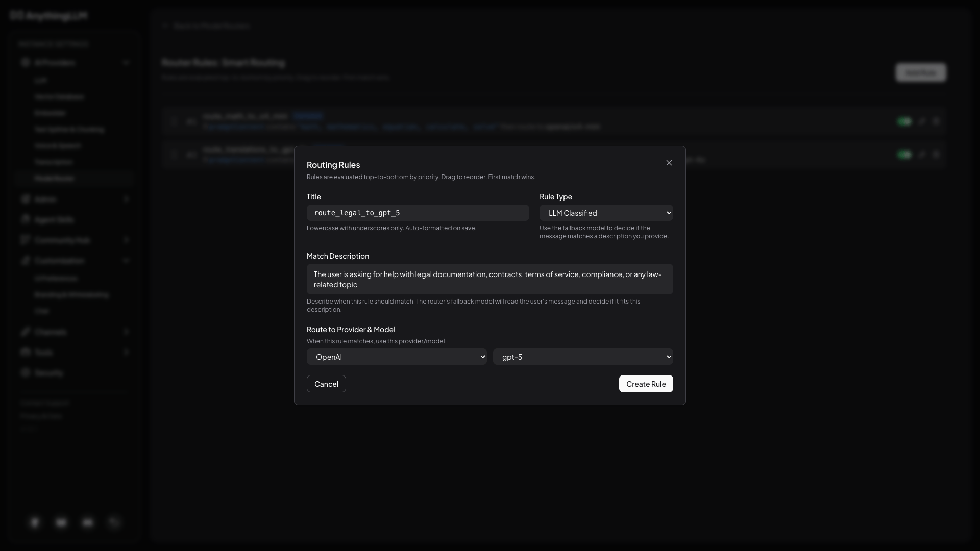This screenshot has height=551, width=980.
Task: Open the provider dropdown set to OpenAI
Action: pos(397,357)
